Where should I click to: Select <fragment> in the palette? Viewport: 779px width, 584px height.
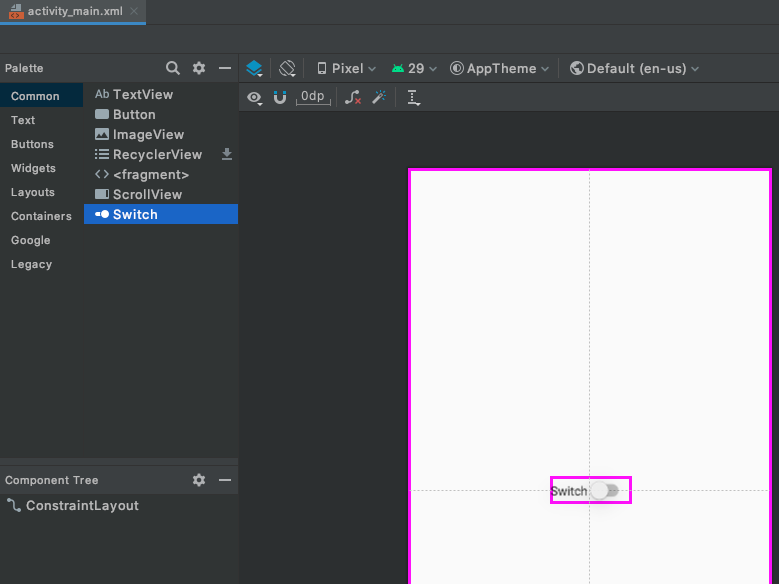coord(161,174)
